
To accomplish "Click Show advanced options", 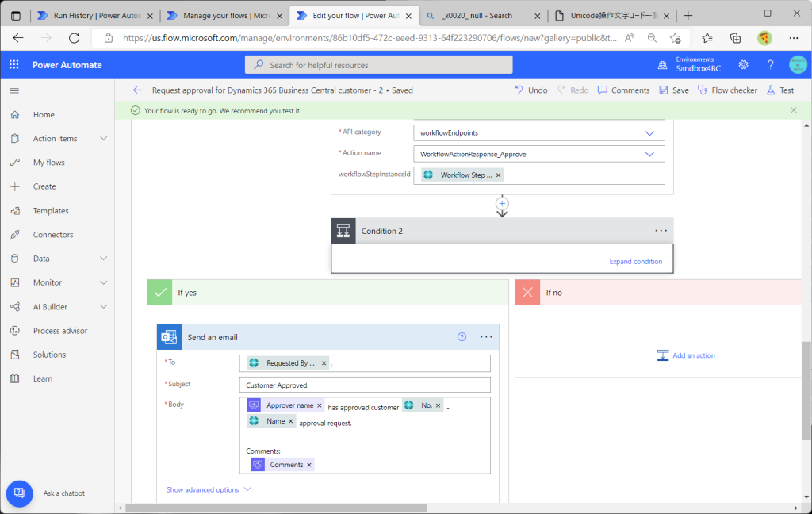I will (x=209, y=489).
